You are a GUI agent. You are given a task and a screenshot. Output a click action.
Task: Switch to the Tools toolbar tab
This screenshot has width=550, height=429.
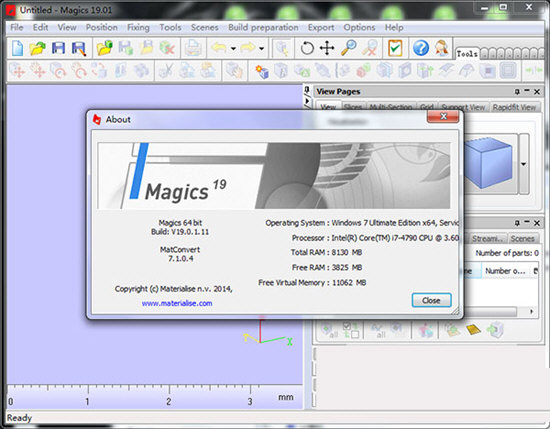click(467, 54)
